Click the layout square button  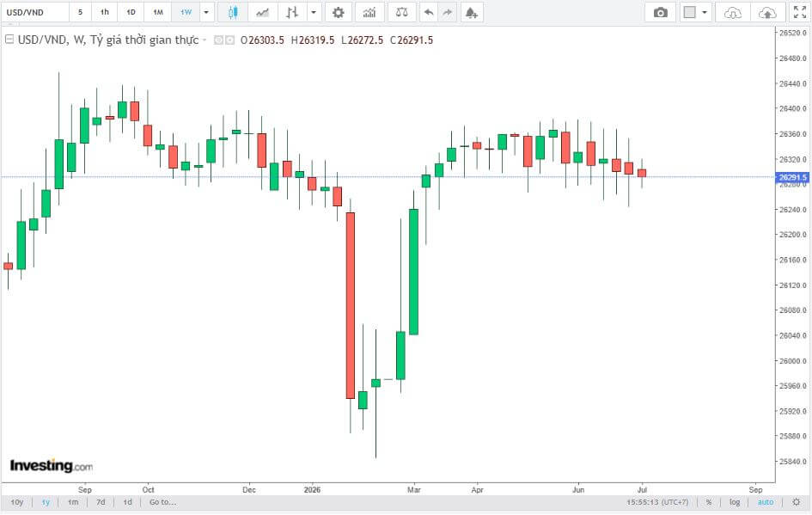689,12
